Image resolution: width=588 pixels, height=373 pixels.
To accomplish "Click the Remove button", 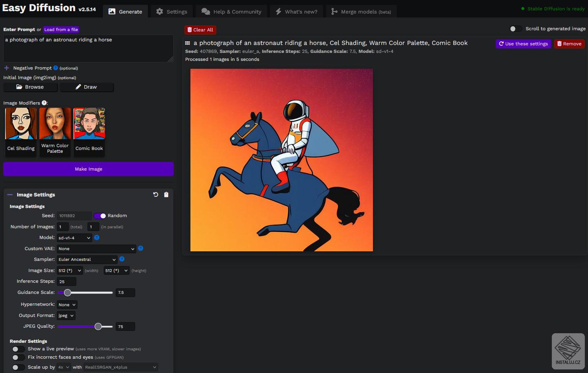I will (569, 44).
